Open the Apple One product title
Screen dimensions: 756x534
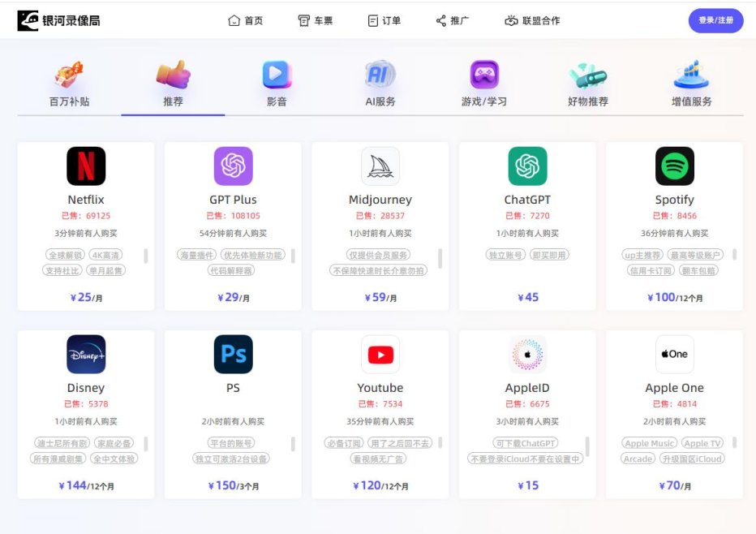click(x=675, y=388)
